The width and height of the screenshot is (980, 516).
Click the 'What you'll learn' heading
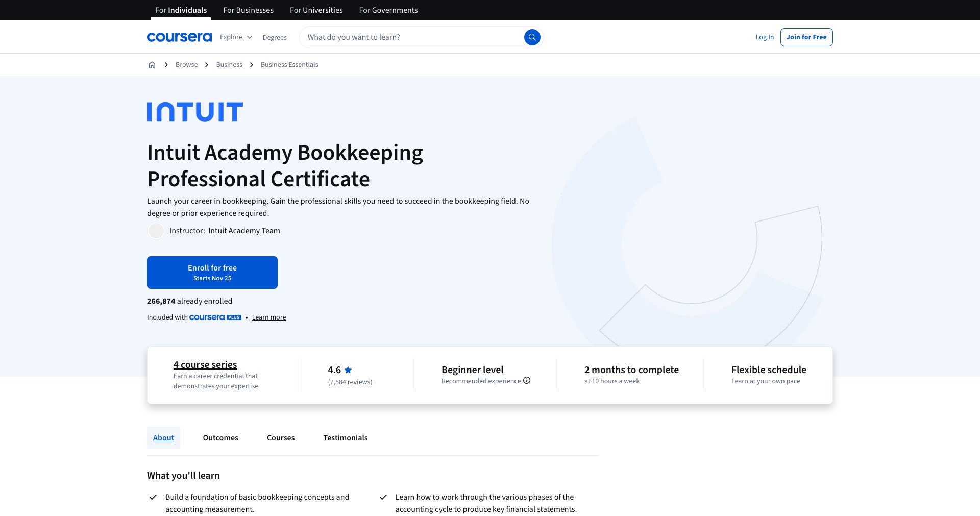183,476
